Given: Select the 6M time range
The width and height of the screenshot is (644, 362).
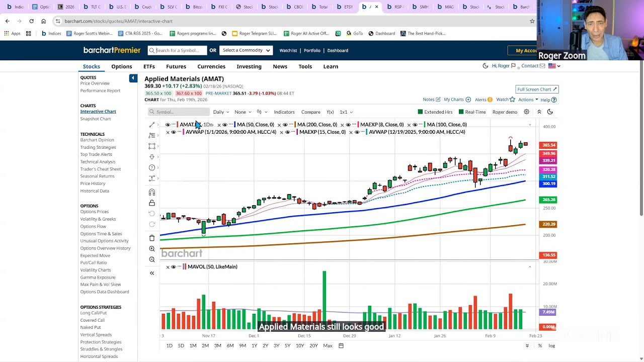Looking at the screenshot, I should [230, 345].
